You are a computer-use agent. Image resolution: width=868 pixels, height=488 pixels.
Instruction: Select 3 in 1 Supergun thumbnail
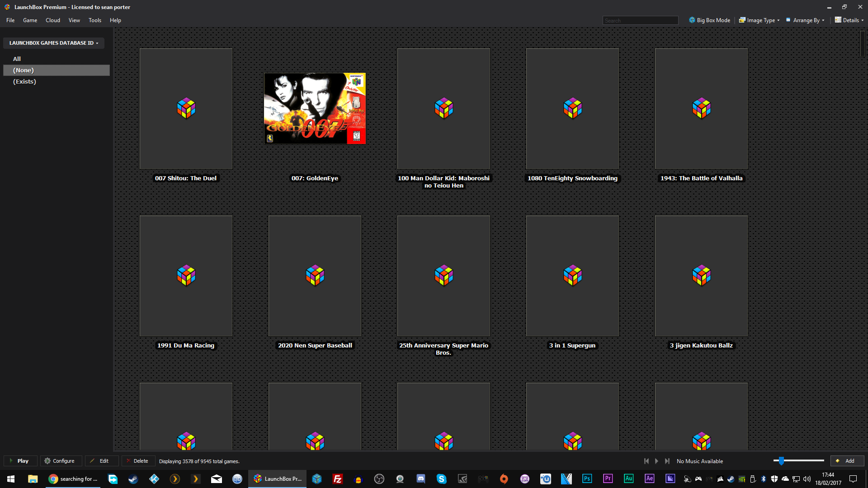coord(572,276)
